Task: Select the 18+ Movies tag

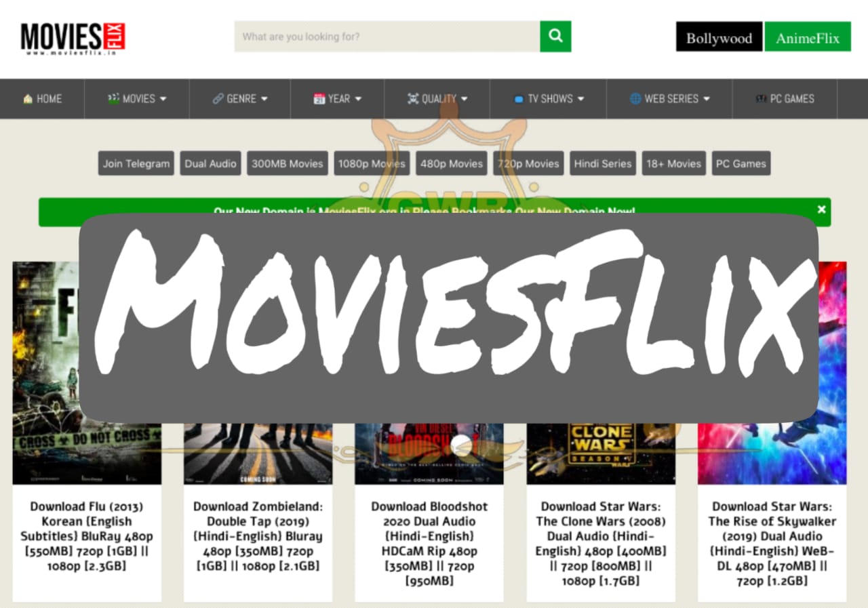Action: 674,163
